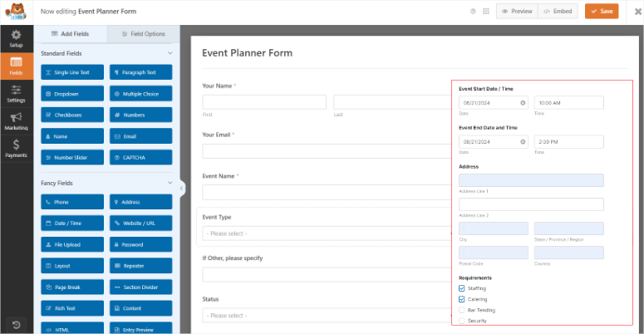Click the Event Name input field

(327, 192)
